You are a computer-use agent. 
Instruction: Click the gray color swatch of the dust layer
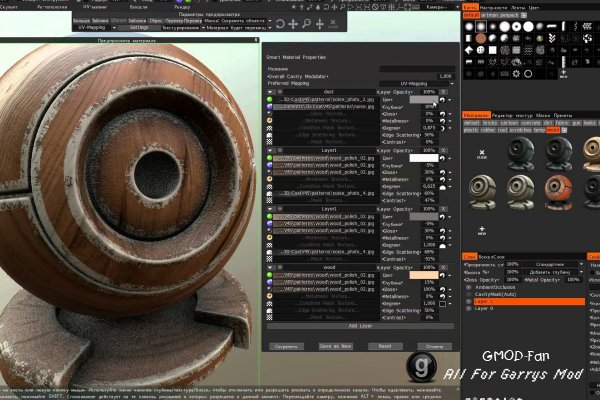(x=424, y=100)
